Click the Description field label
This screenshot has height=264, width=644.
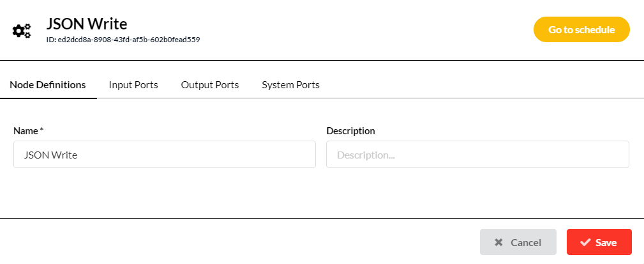(x=351, y=131)
